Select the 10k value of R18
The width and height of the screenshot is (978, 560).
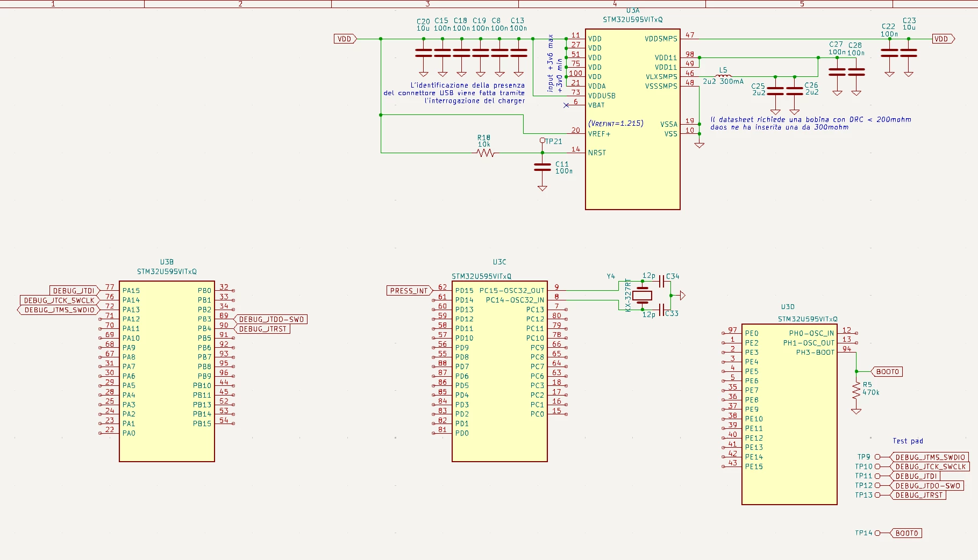coord(484,144)
